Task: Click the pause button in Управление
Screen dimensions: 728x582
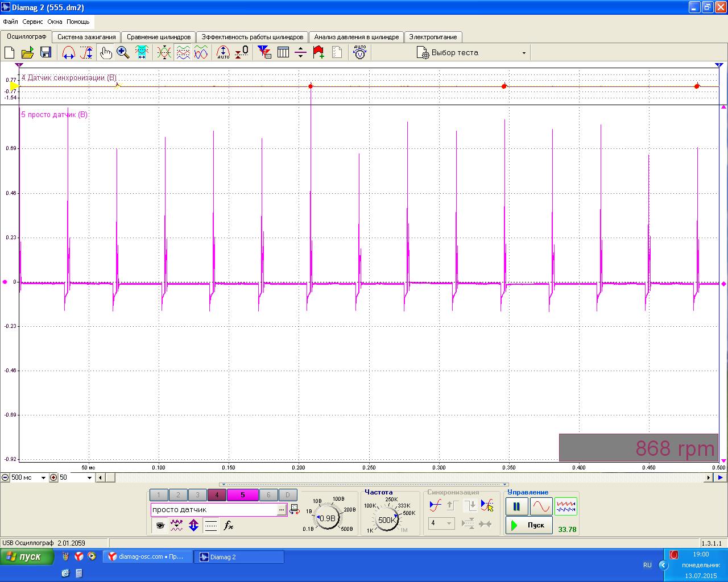Action: tap(516, 506)
